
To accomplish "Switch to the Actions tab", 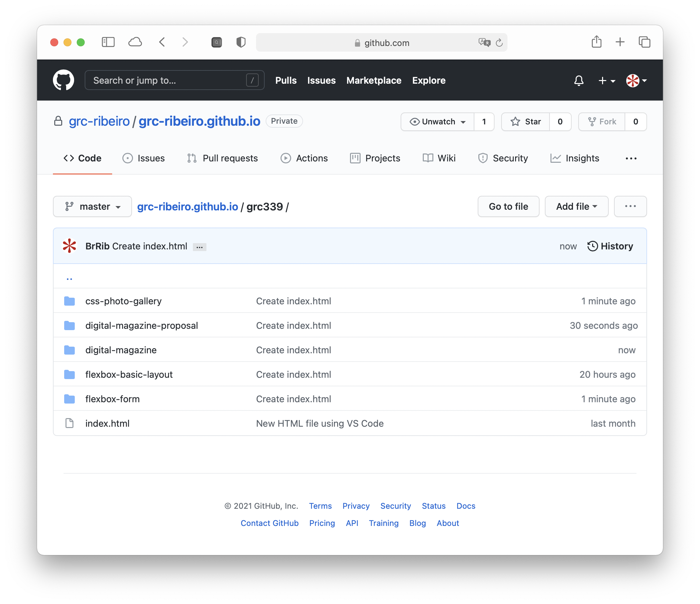I will pos(304,158).
